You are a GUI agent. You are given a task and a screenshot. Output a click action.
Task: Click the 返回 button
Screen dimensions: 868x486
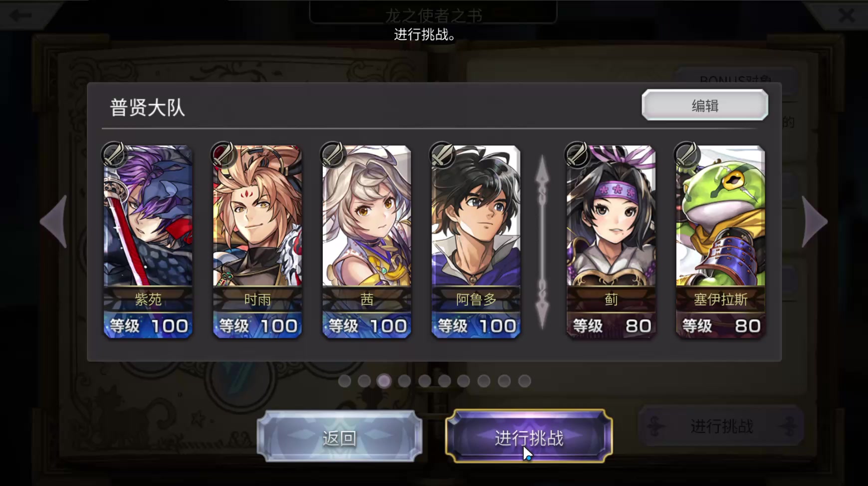[x=339, y=437]
